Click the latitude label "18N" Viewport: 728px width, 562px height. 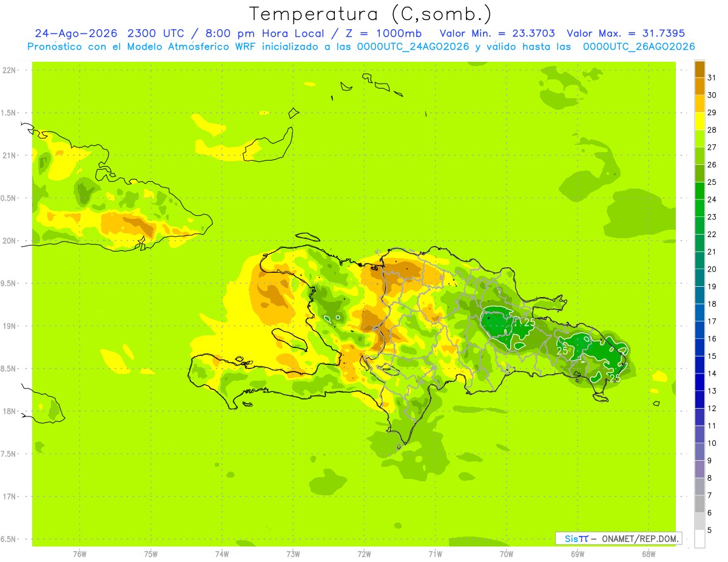point(10,411)
